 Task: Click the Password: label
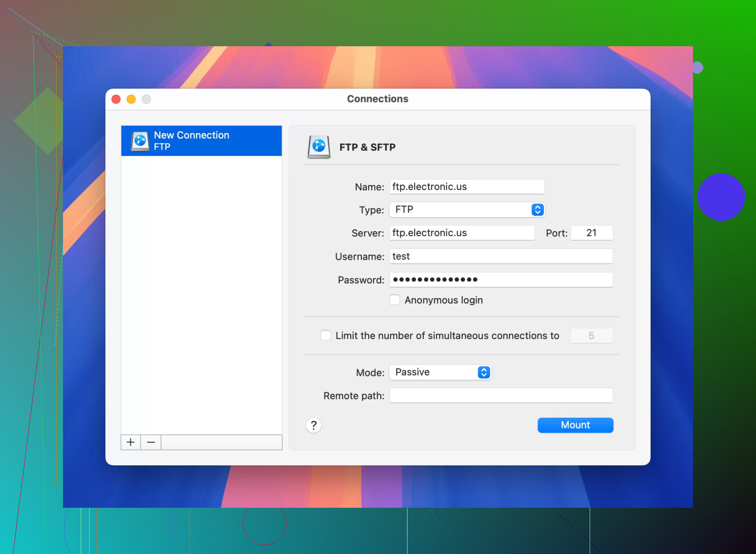click(361, 280)
